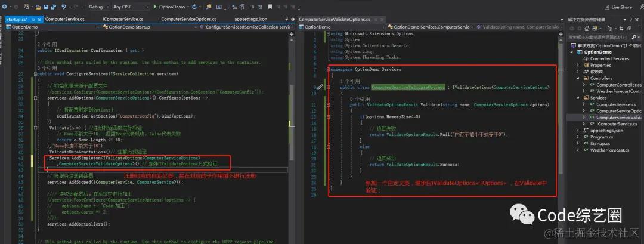The image size is (644, 244).
Task: Collapse the Services folder
Action: point(577,98)
